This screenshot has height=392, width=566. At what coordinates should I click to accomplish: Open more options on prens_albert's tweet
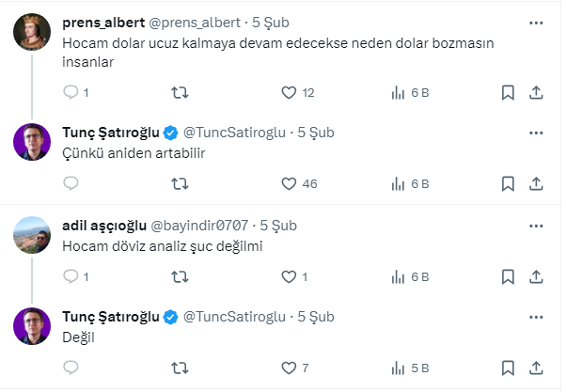[x=536, y=23]
